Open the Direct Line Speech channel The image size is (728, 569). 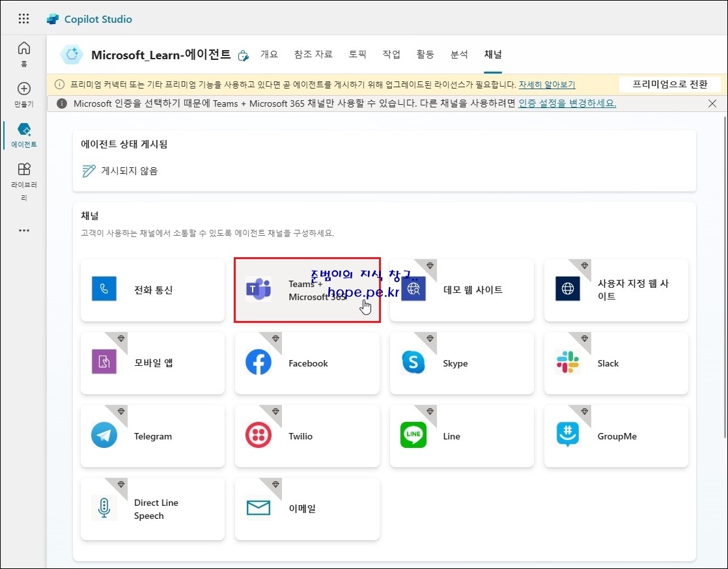(152, 508)
